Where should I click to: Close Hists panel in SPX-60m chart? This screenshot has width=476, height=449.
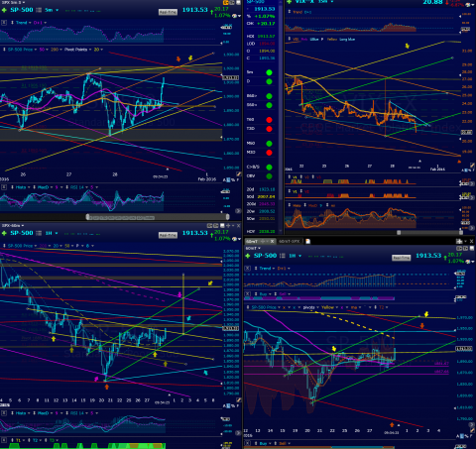point(4,413)
